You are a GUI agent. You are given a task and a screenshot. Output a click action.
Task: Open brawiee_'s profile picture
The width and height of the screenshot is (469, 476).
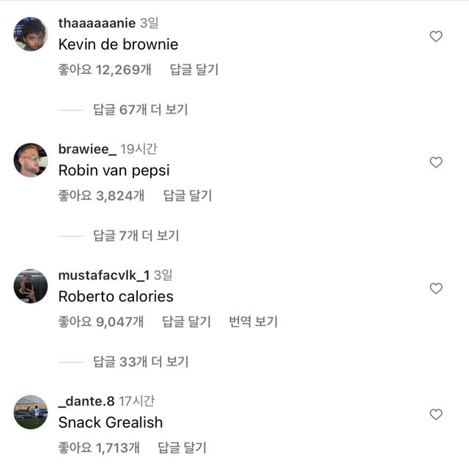(x=31, y=160)
